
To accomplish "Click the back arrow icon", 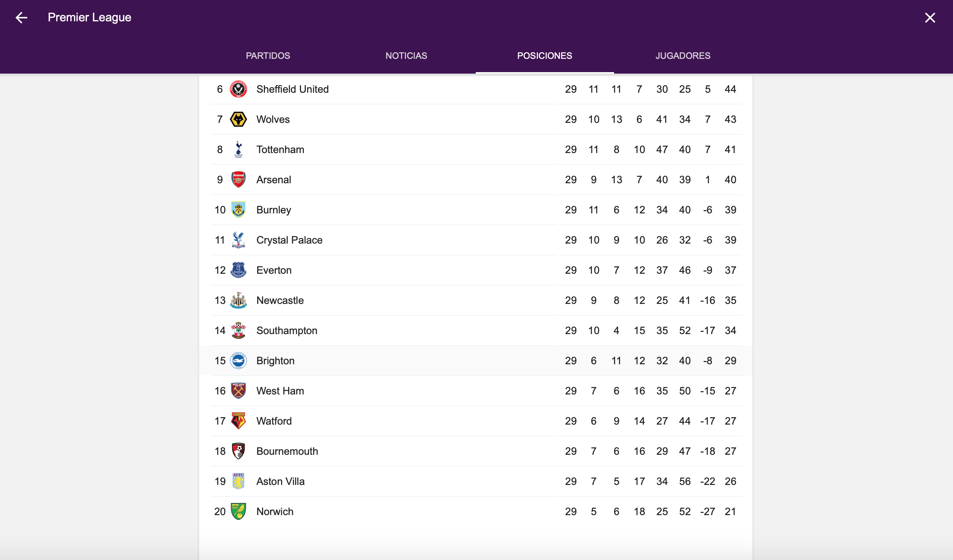I will click(x=22, y=17).
